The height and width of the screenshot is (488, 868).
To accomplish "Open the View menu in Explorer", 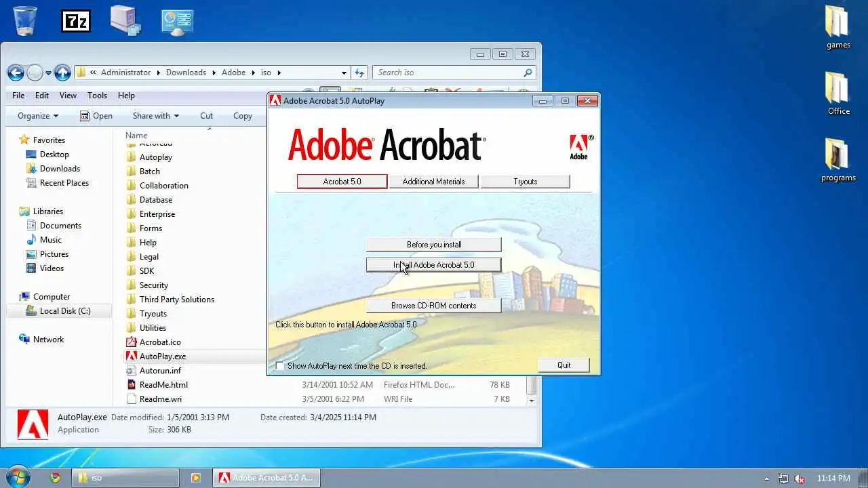I will [68, 96].
